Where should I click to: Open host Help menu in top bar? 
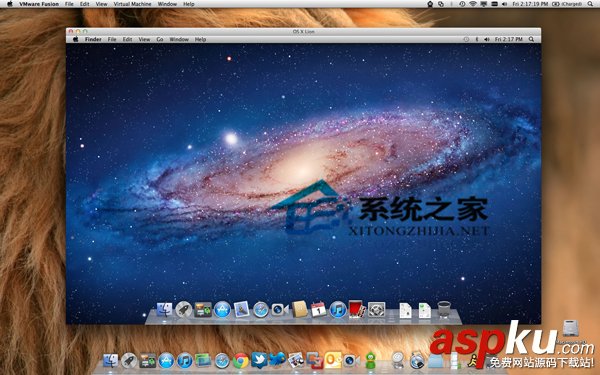[x=189, y=4]
